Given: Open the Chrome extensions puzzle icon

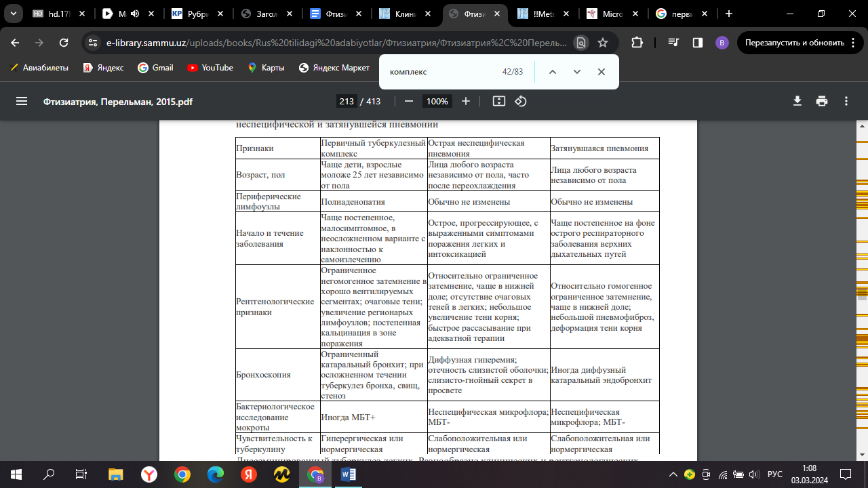Looking at the screenshot, I should tap(637, 43).
